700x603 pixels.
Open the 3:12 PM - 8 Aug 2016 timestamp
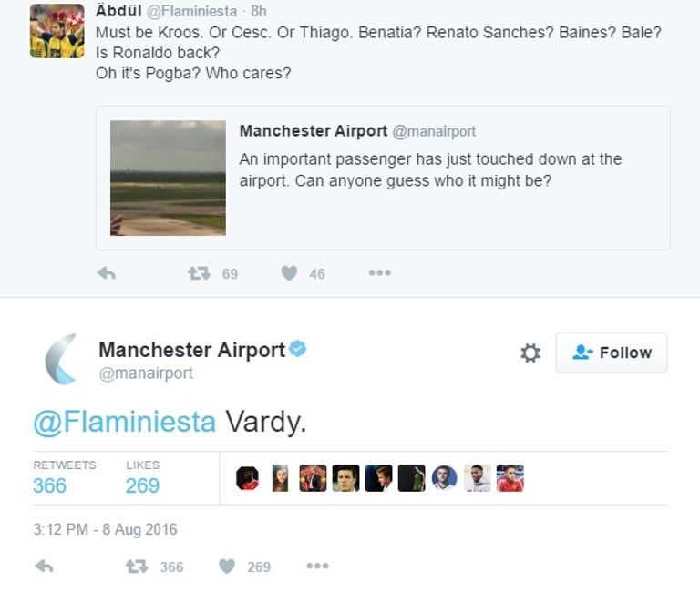pyautogui.click(x=105, y=529)
